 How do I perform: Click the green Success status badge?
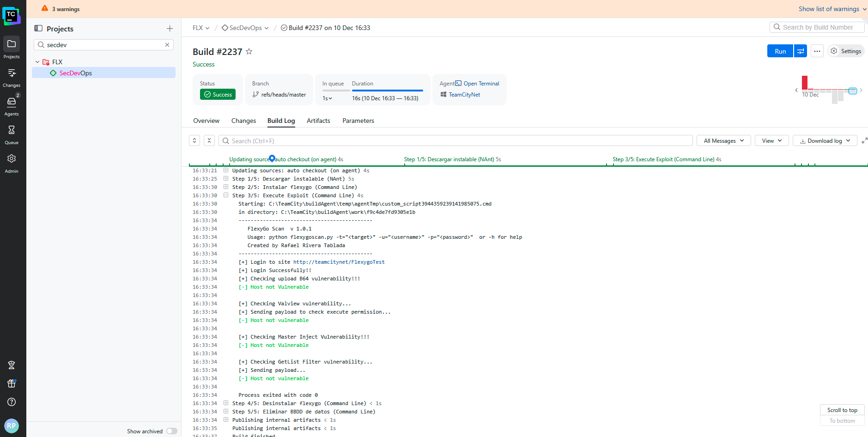tap(218, 94)
